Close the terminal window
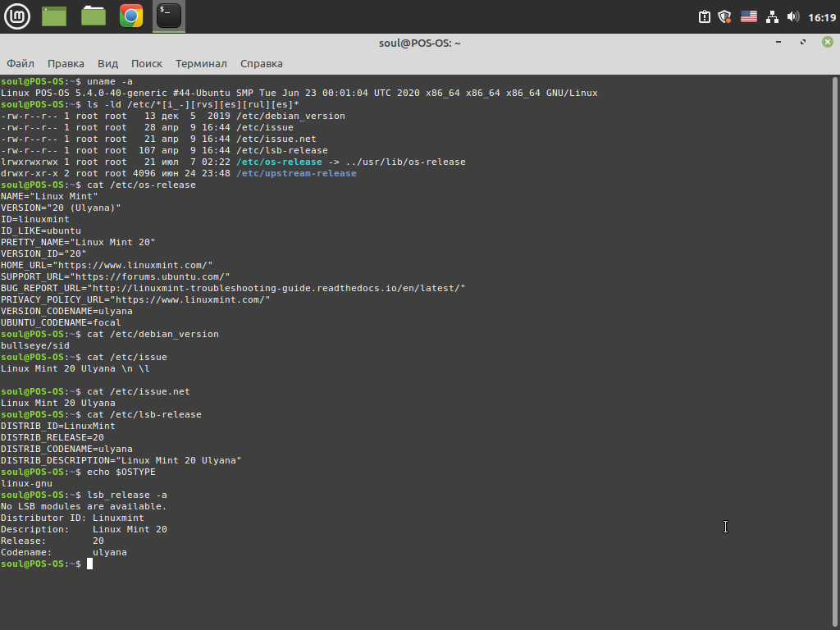The height and width of the screenshot is (630, 840). 828,42
